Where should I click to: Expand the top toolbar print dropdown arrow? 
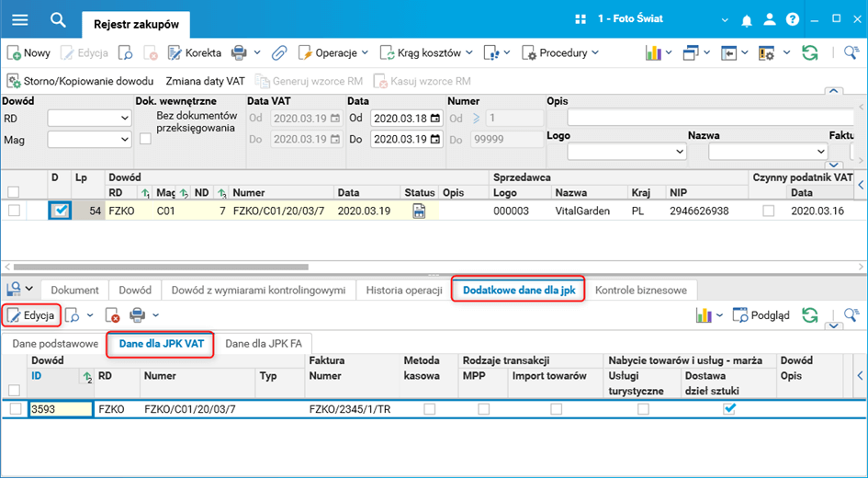257,53
